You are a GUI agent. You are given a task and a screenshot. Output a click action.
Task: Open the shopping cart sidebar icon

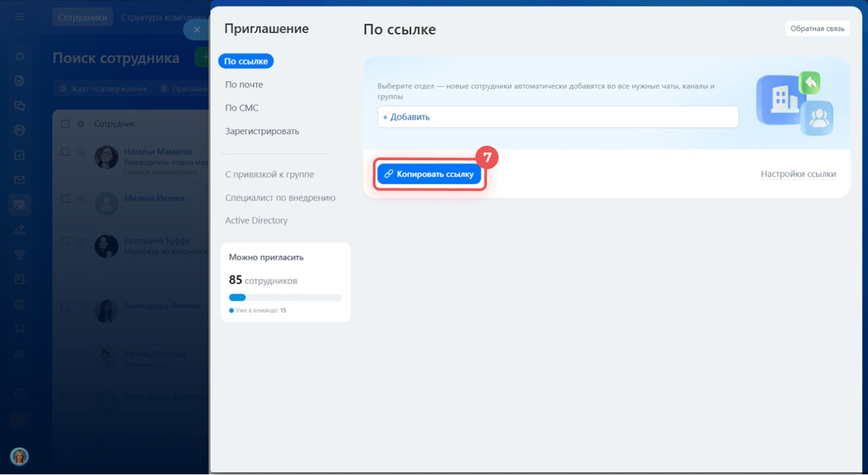click(x=20, y=329)
